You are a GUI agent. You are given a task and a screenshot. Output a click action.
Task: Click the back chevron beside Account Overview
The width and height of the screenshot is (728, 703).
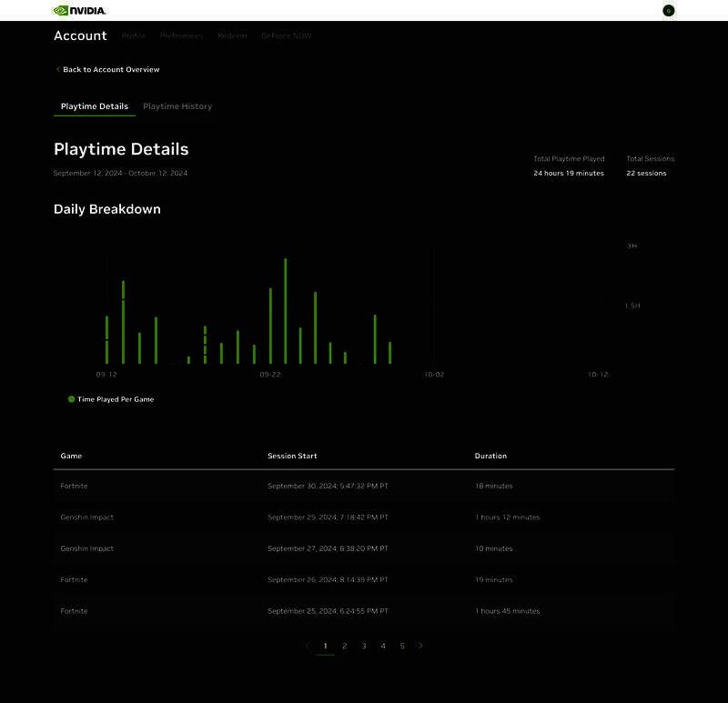(57, 69)
